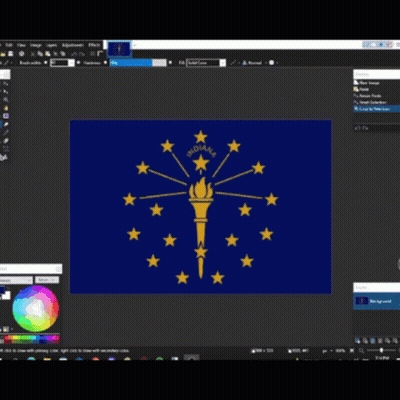This screenshot has width=400, height=400.
Task: Select the Move Selection tool
Action: (6, 92)
